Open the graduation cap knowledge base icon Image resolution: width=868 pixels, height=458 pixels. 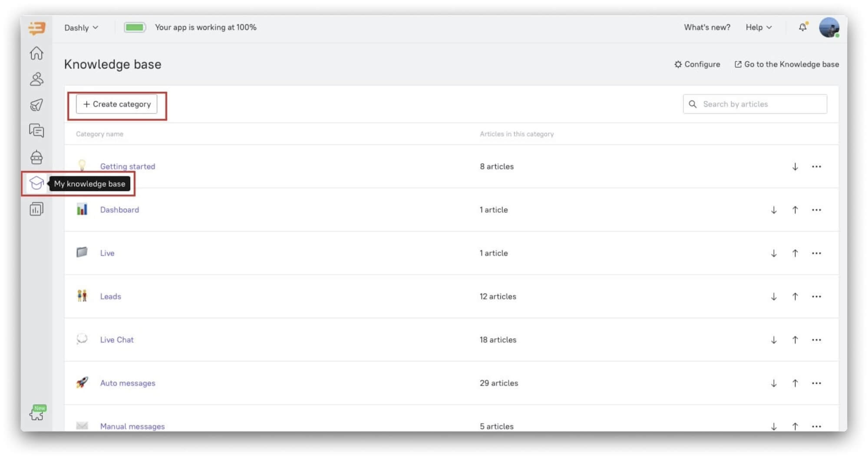click(x=36, y=183)
